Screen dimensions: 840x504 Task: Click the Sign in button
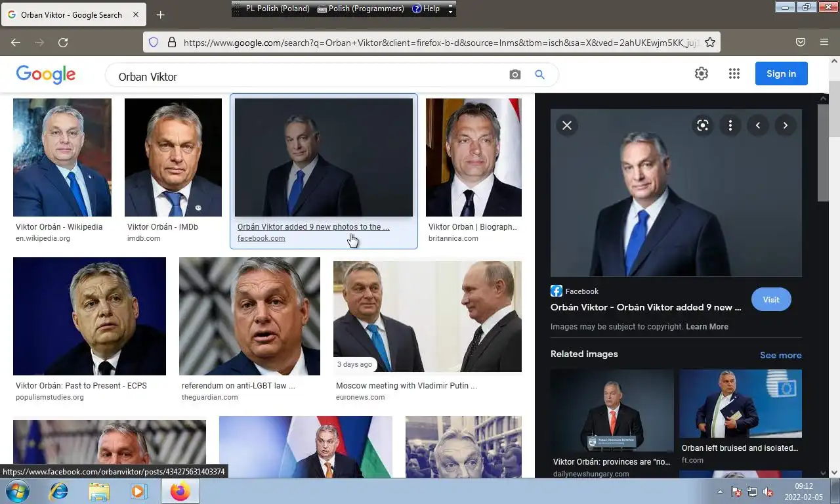781,73
